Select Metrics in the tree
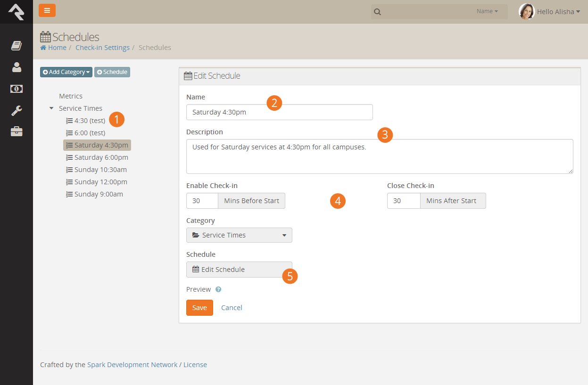Screen dimensions: 588x385 click(x=71, y=96)
